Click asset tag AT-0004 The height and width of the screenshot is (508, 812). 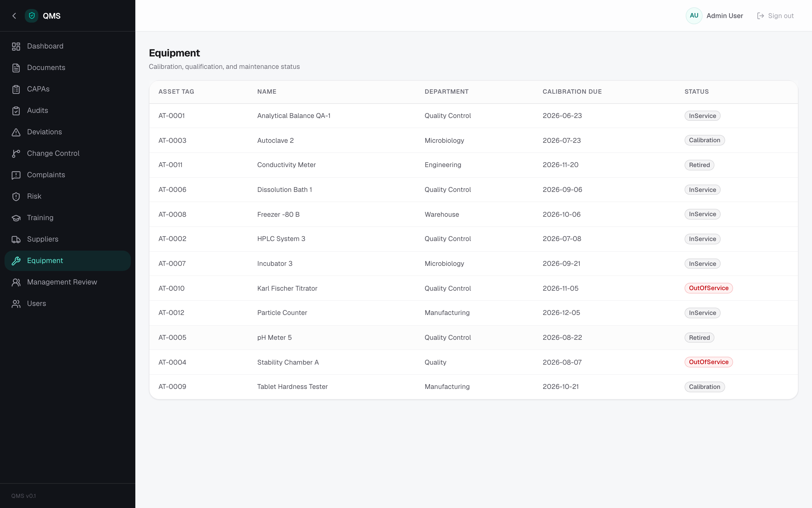tap(172, 362)
